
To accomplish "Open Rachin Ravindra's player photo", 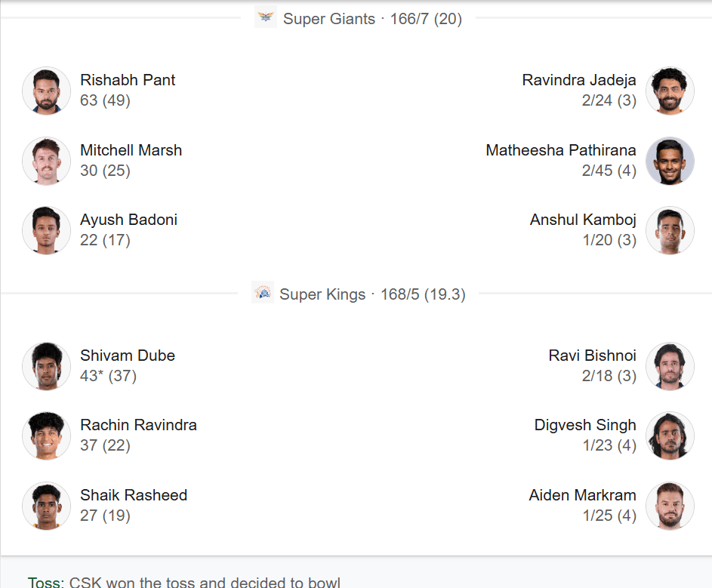I will pos(46,436).
